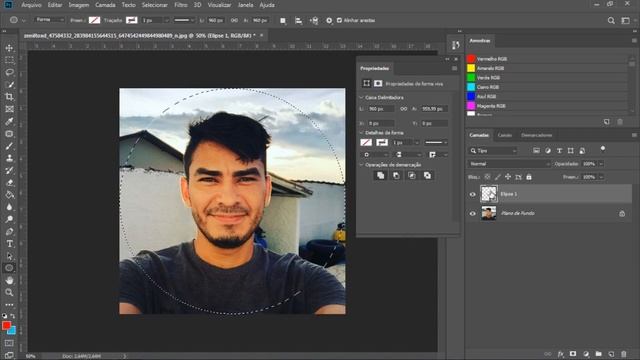Select the Paint Bucket tool
Image resolution: width=640 pixels, height=360 pixels.
(x=9, y=195)
